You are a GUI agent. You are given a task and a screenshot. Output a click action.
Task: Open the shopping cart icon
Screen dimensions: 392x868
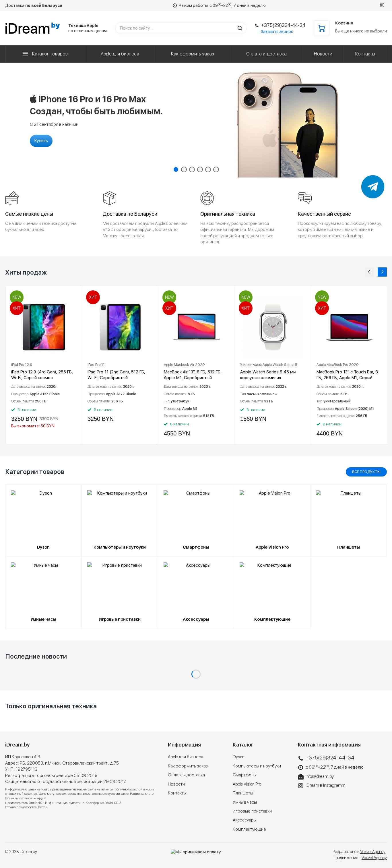coord(322,28)
